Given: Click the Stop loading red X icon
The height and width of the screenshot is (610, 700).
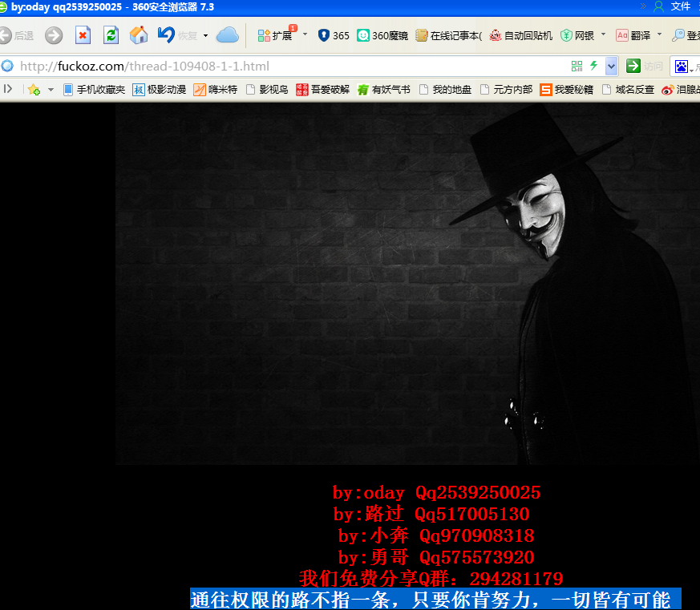Looking at the screenshot, I should (83, 35).
